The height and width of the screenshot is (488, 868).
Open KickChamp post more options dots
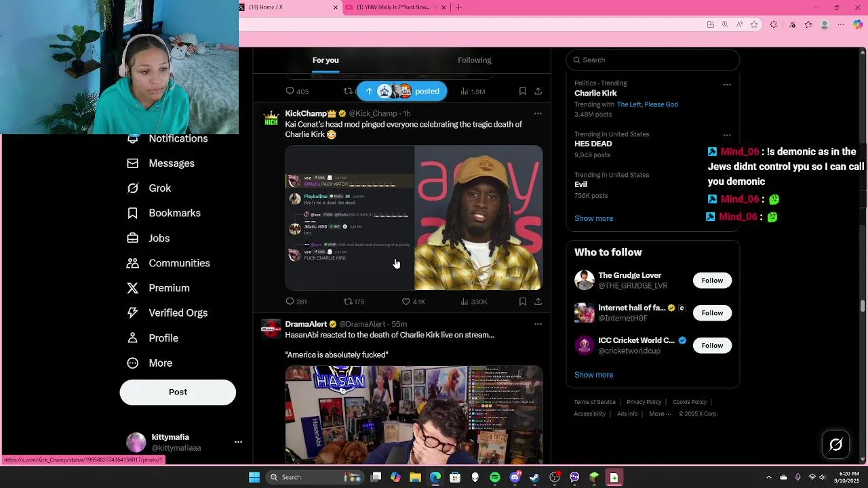[x=538, y=114]
